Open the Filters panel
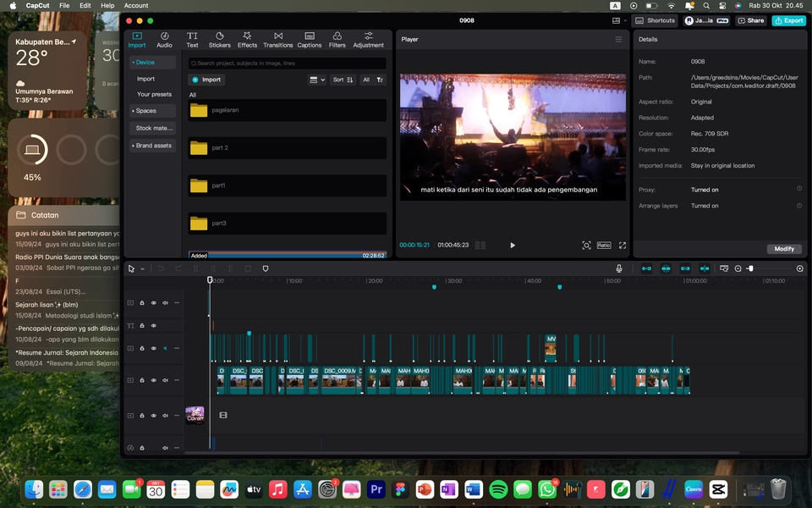Viewport: 812px width, 508px height. [x=337, y=39]
